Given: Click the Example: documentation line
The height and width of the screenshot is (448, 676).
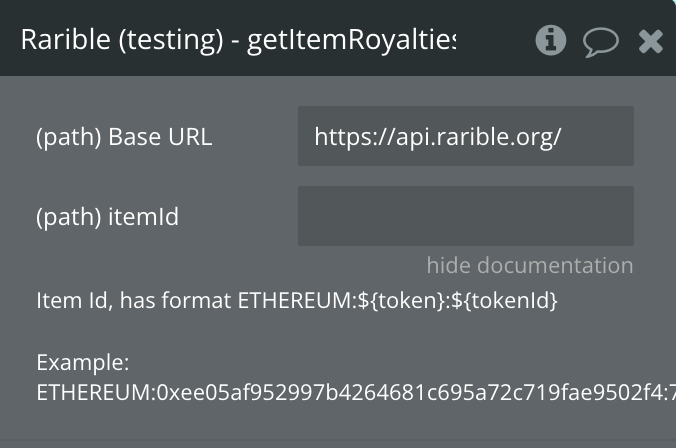Looking at the screenshot, I should (83, 363).
